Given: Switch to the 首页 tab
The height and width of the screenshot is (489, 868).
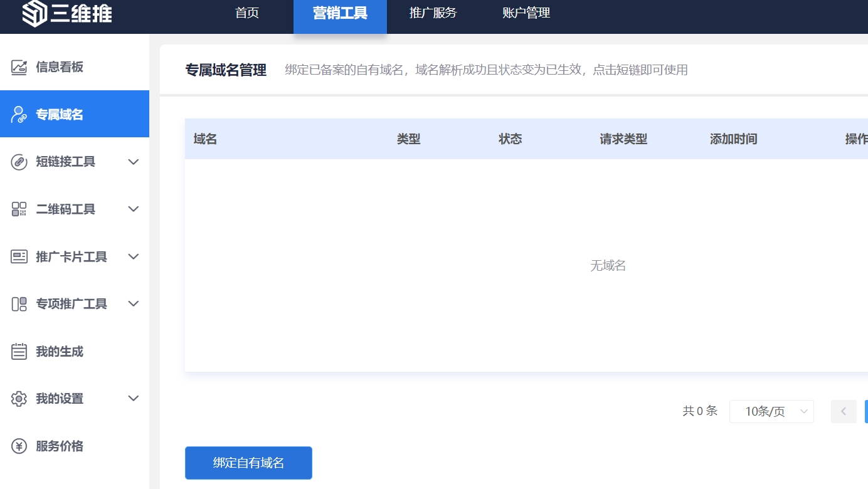Looking at the screenshot, I should 247,13.
